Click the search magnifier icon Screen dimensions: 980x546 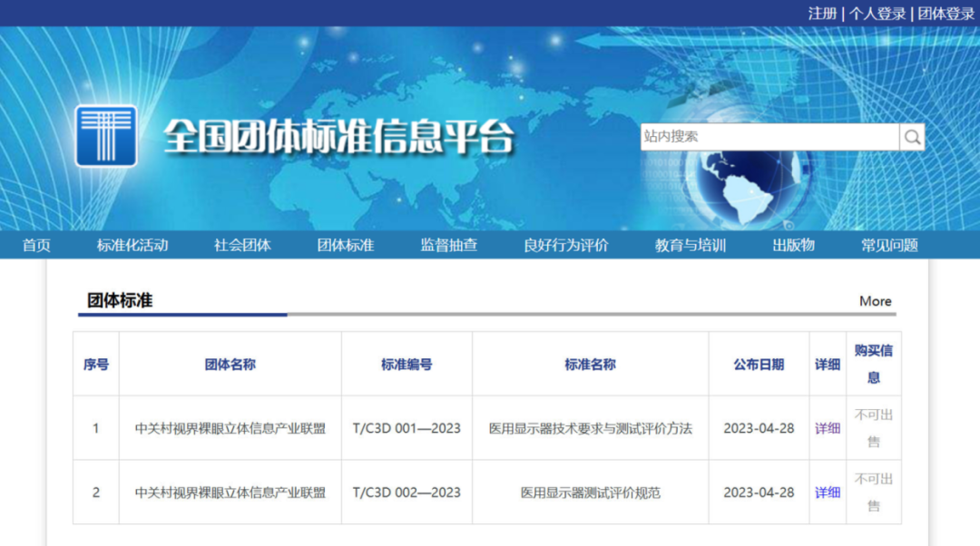(912, 137)
